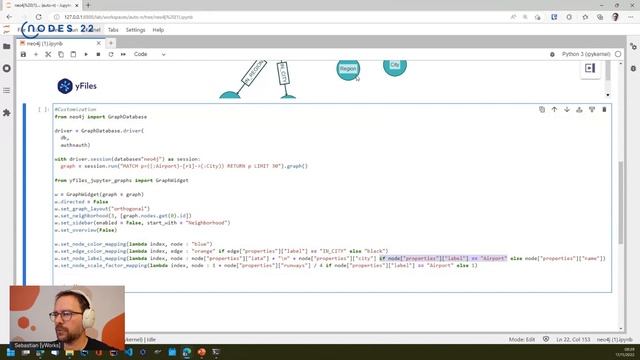Open the browser three-dots settings menu

[631, 17]
